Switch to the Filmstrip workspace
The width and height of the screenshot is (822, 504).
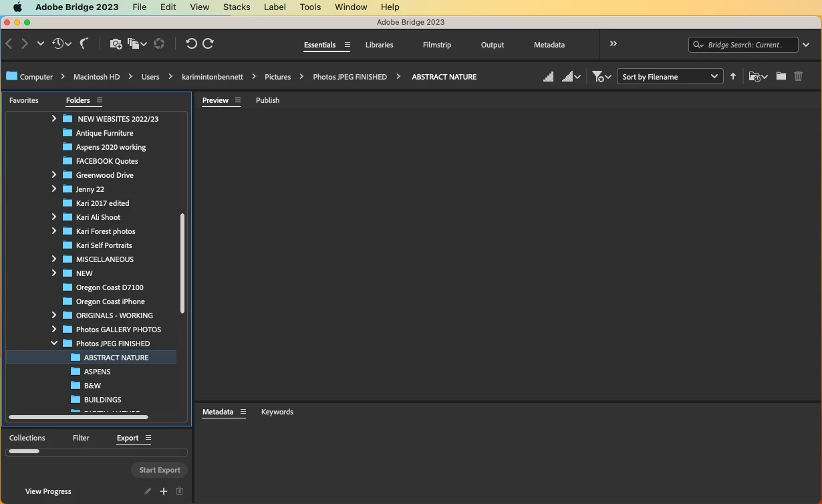pyautogui.click(x=437, y=45)
